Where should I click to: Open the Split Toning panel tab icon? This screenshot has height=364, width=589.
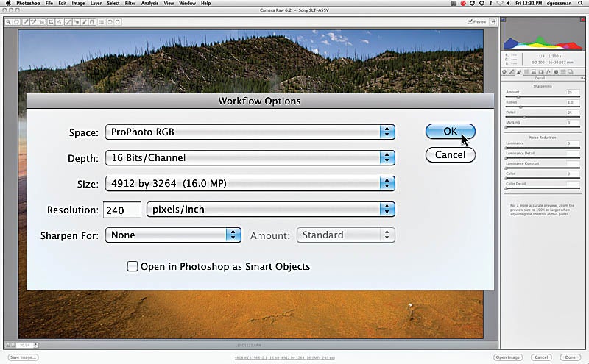point(534,71)
